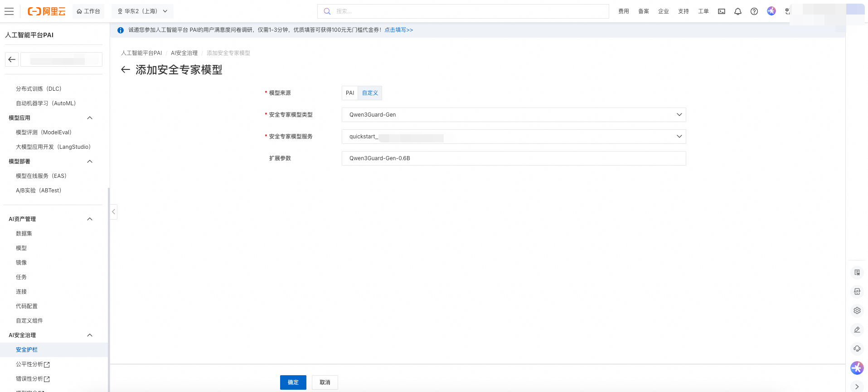868x392 pixels.
Task: Go back using arrow beside page title
Action: click(x=126, y=69)
